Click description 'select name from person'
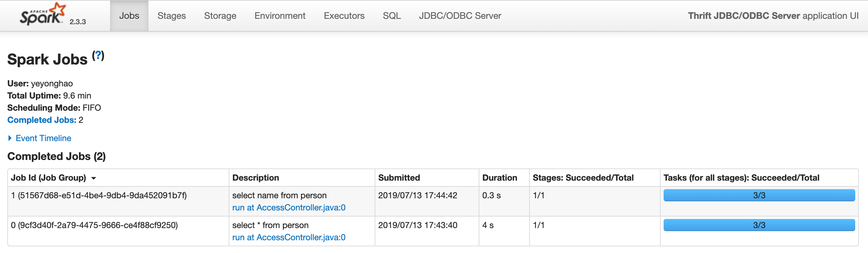Viewport: 868px width, 253px height. (x=279, y=196)
